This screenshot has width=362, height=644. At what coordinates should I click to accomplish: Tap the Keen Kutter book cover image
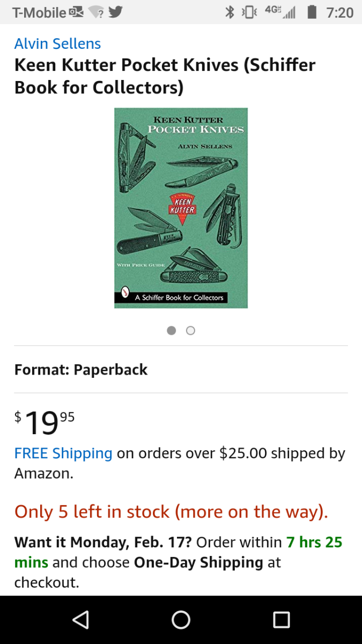[x=181, y=208]
